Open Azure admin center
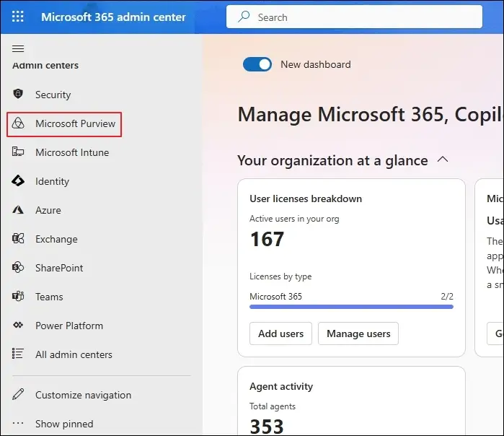Screen dimensions: 504x436 click(x=48, y=210)
